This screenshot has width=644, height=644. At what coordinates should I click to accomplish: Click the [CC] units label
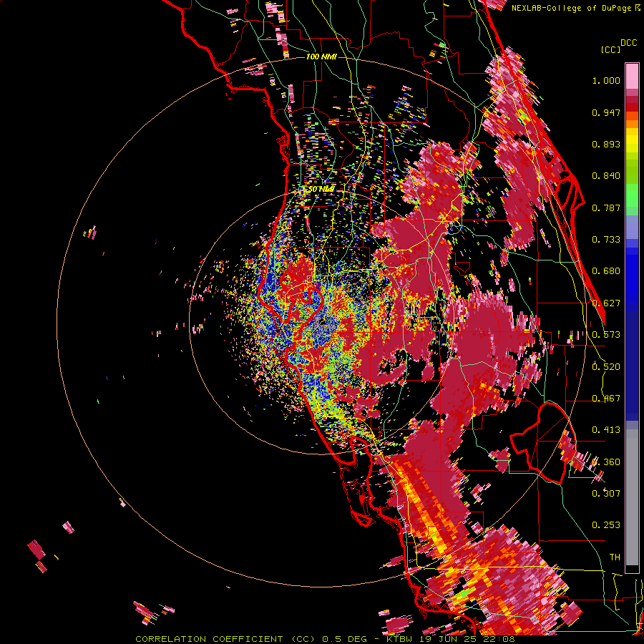click(611, 49)
